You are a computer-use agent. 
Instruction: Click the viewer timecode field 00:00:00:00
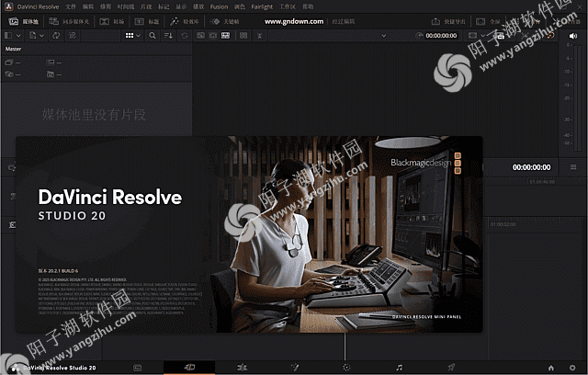click(x=441, y=36)
